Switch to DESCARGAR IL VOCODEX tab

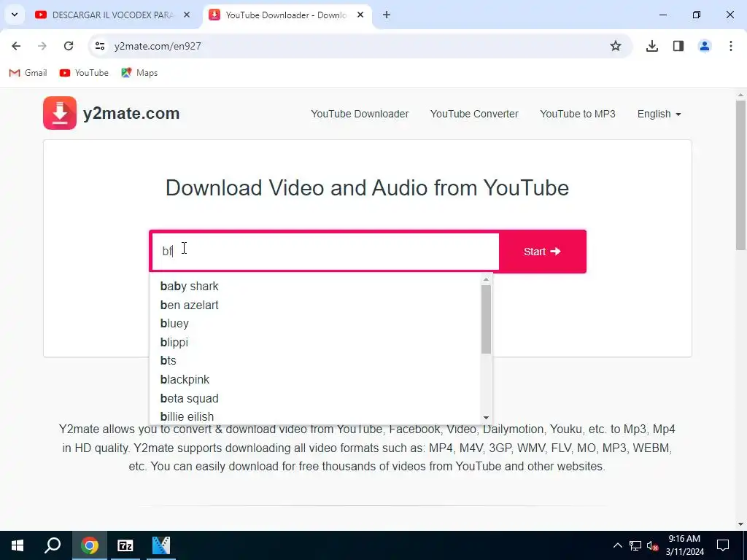coord(113,15)
